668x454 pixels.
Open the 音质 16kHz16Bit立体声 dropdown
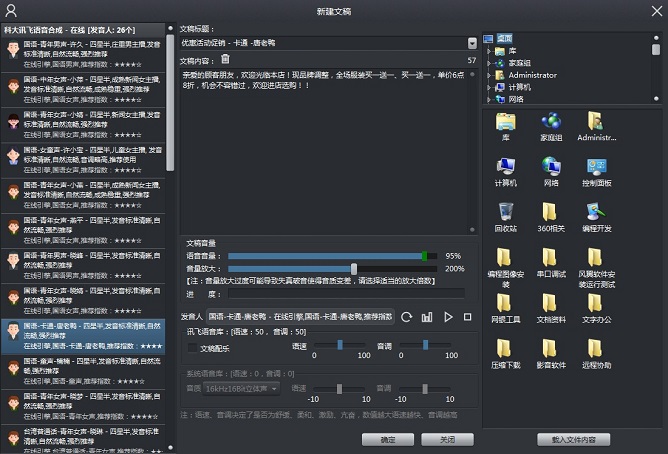(241, 388)
